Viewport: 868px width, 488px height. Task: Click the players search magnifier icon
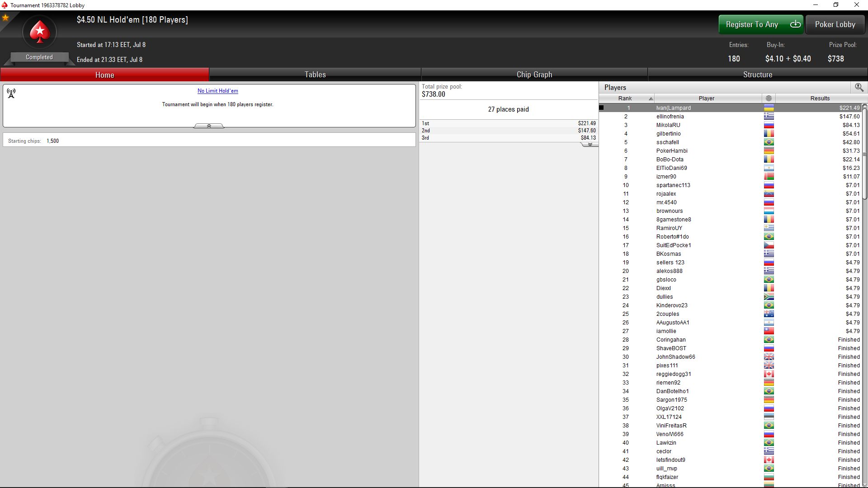coord(859,87)
